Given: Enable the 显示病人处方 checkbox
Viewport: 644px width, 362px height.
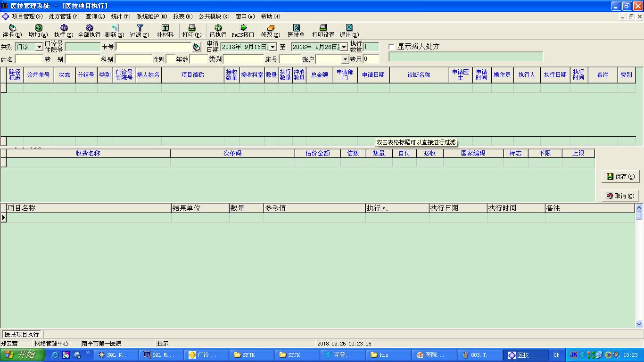Looking at the screenshot, I should [x=391, y=47].
